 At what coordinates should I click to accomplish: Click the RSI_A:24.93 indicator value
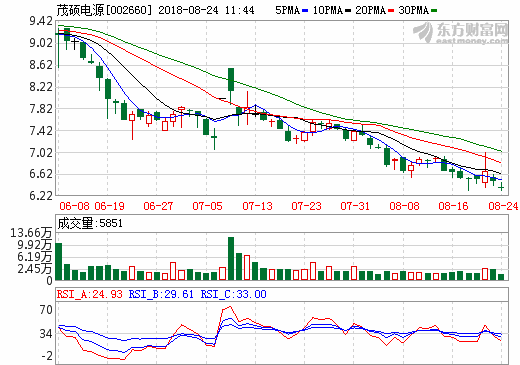[x=90, y=294]
